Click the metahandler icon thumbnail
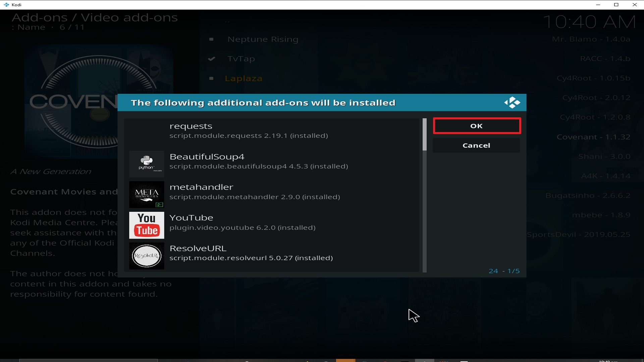This screenshot has width=644, height=362. (x=147, y=195)
